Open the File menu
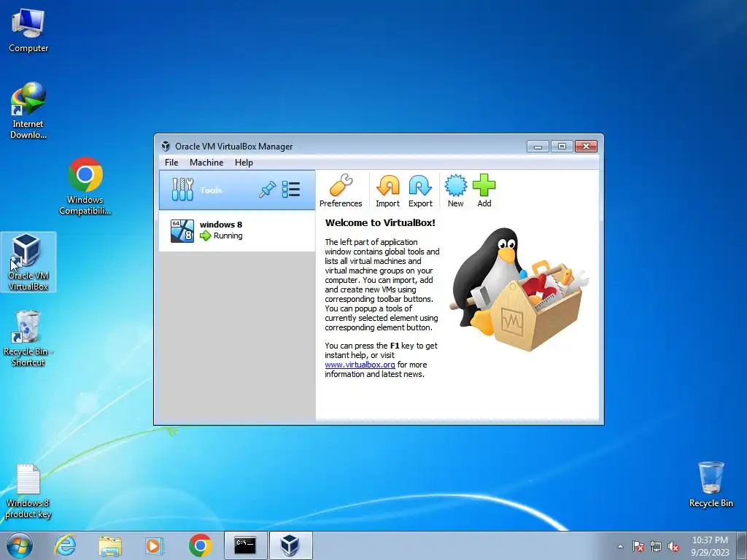The image size is (747, 560). pyautogui.click(x=171, y=163)
